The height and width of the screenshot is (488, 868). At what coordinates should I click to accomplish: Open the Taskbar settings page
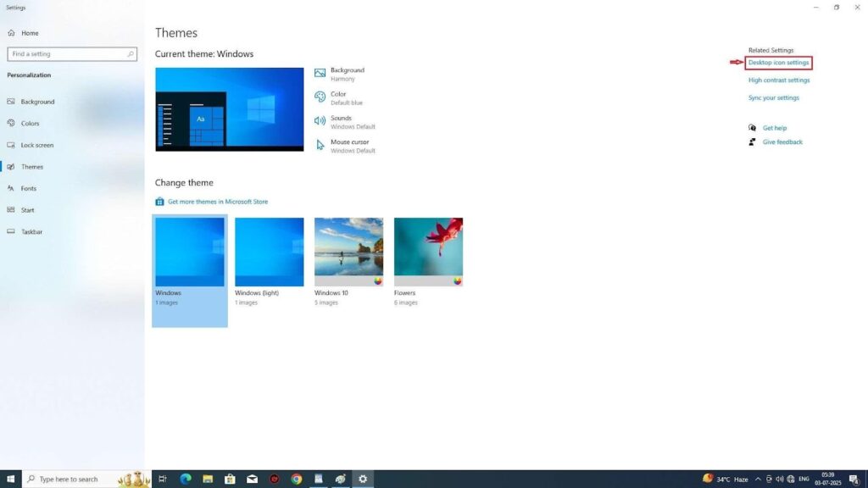31,231
